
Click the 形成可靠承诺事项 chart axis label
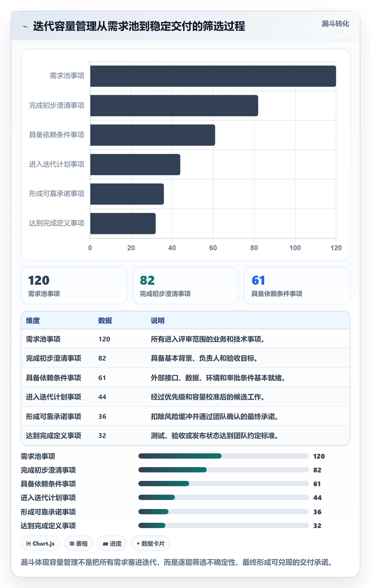tap(57, 194)
